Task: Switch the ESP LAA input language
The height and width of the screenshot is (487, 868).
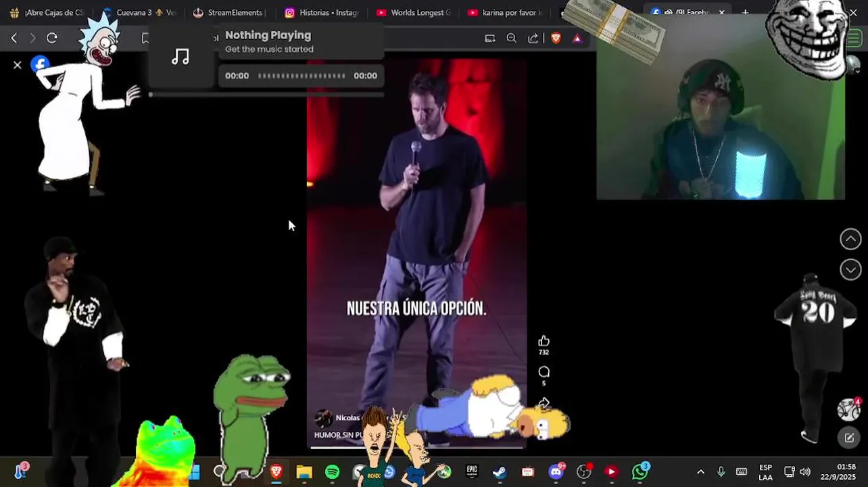Action: [765, 472]
